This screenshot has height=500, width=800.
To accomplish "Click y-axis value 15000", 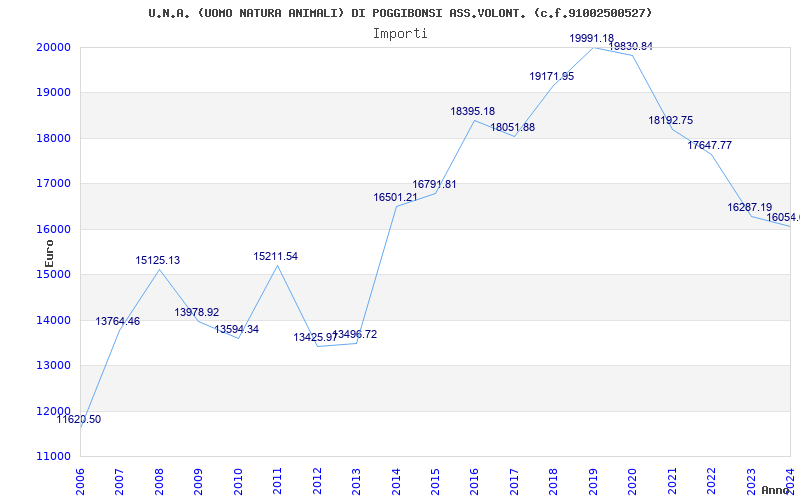I will 53,274.
